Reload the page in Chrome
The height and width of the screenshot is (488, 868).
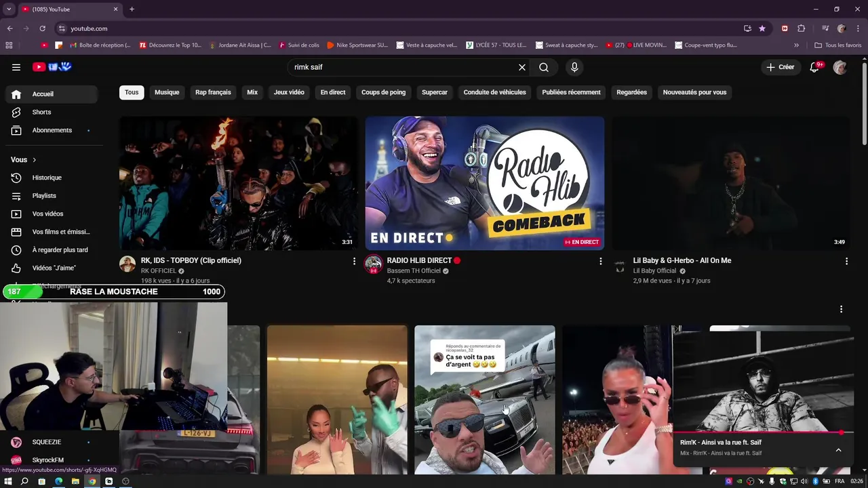[42, 28]
